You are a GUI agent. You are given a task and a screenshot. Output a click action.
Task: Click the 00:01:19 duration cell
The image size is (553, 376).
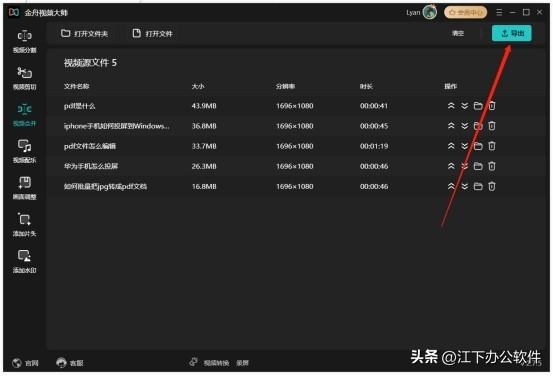coord(374,146)
